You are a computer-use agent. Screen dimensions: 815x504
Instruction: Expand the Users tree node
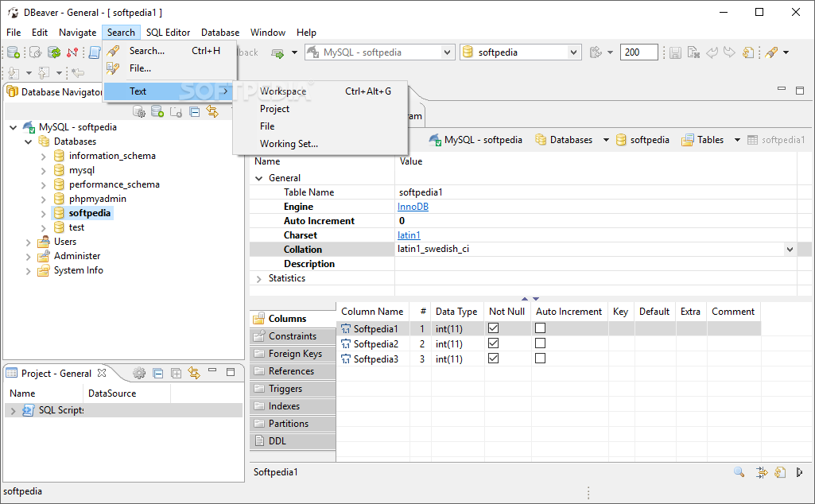click(29, 242)
